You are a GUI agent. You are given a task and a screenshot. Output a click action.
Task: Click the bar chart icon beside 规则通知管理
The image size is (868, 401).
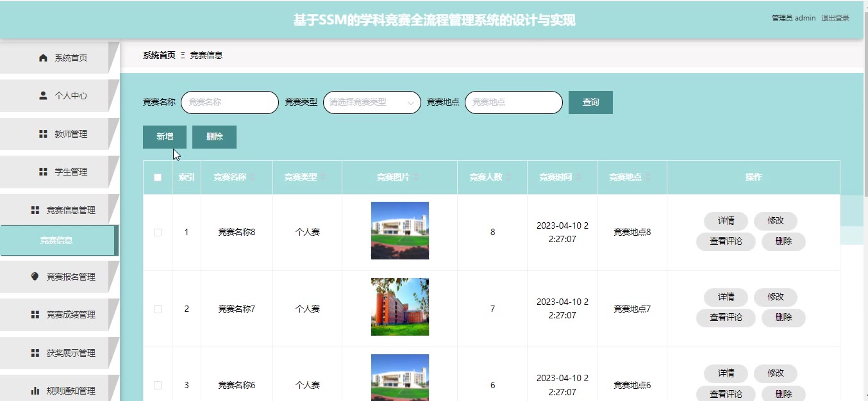pyautogui.click(x=35, y=391)
